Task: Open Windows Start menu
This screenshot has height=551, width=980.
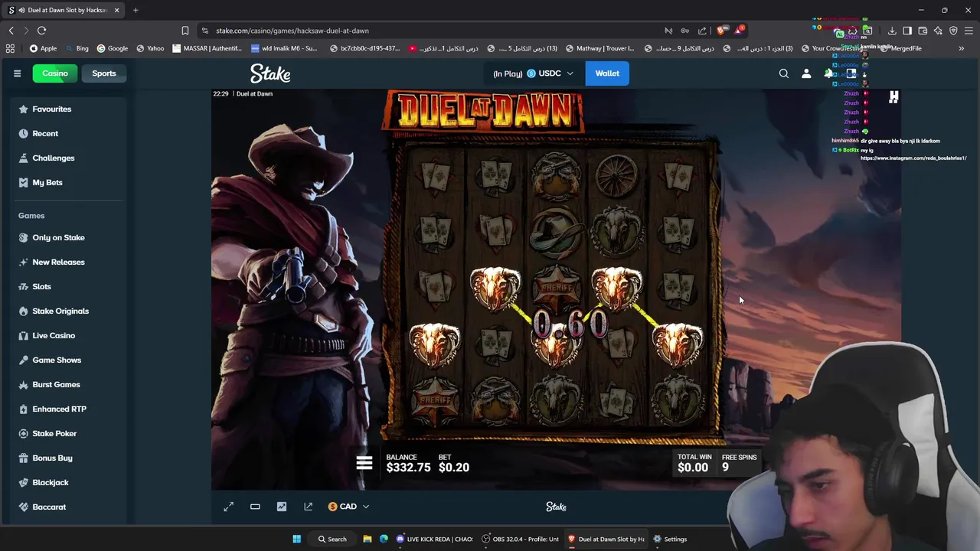Action: (296, 539)
